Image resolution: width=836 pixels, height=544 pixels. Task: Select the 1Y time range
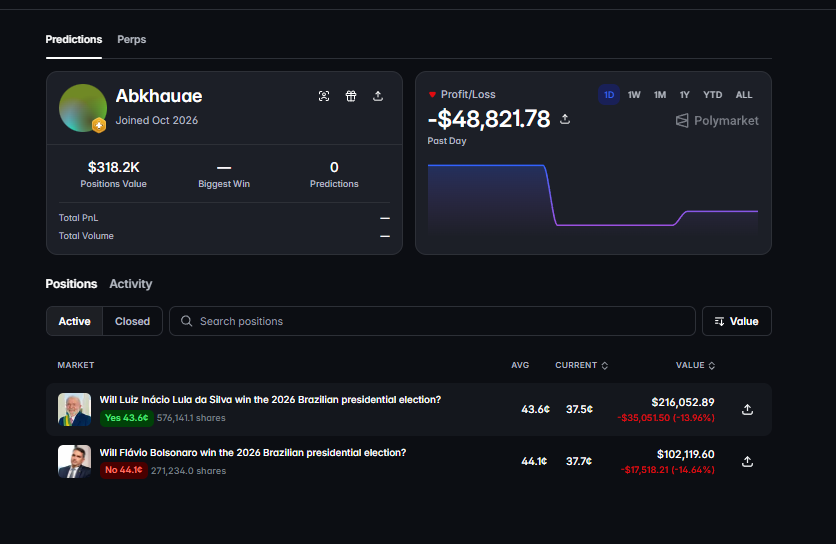pos(685,95)
